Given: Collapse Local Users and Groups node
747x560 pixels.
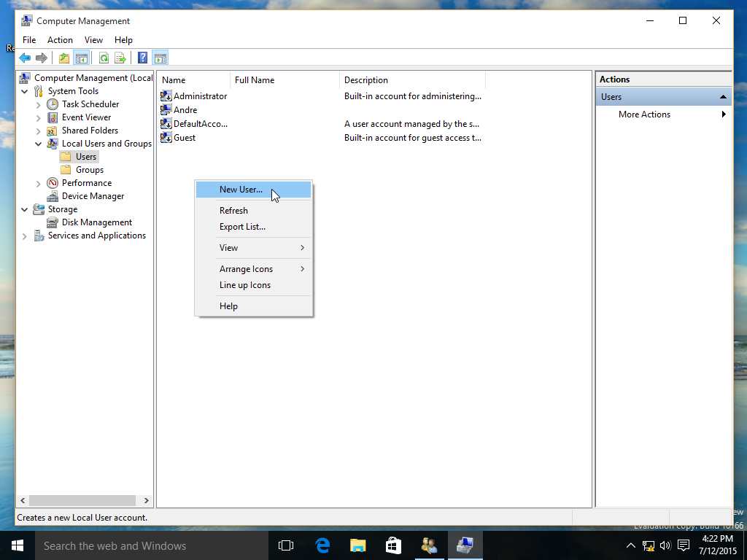Looking at the screenshot, I should (x=39, y=144).
